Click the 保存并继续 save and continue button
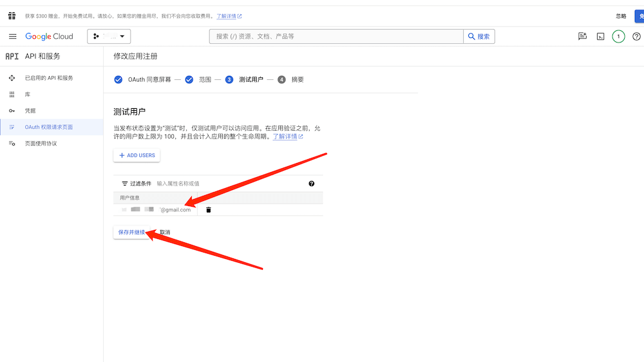644x362 pixels. pyautogui.click(x=132, y=232)
